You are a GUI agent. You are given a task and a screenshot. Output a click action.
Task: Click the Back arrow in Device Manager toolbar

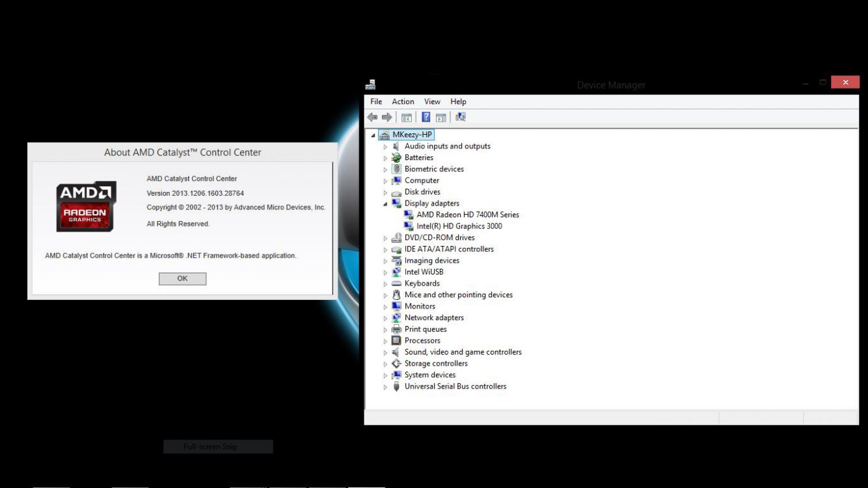point(372,117)
